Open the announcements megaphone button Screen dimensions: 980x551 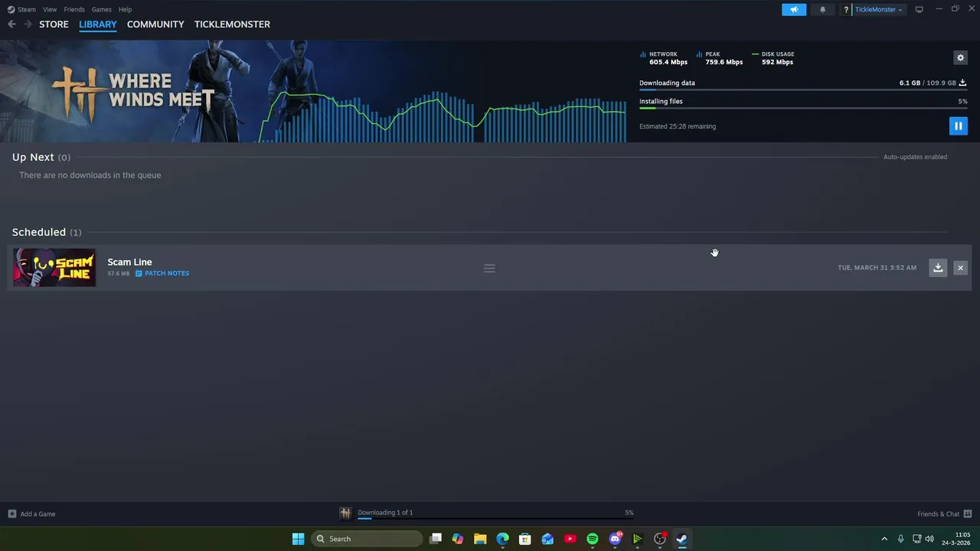(794, 9)
